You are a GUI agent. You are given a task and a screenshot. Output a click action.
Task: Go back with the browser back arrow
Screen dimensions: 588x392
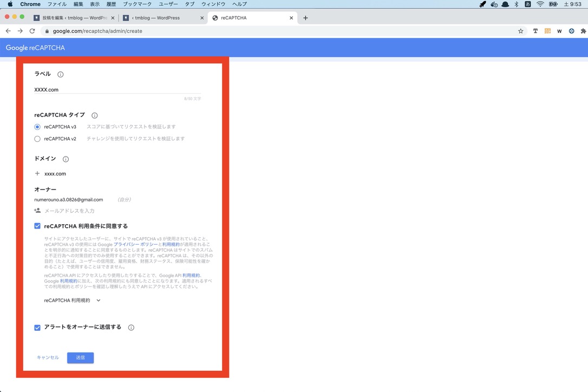pyautogui.click(x=8, y=31)
